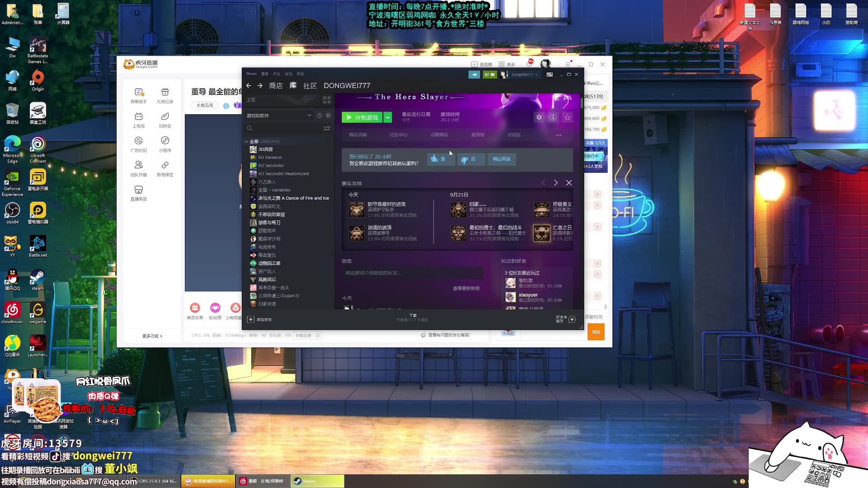Favorite the game with the star icon
The image size is (868, 488).
pyautogui.click(x=567, y=117)
